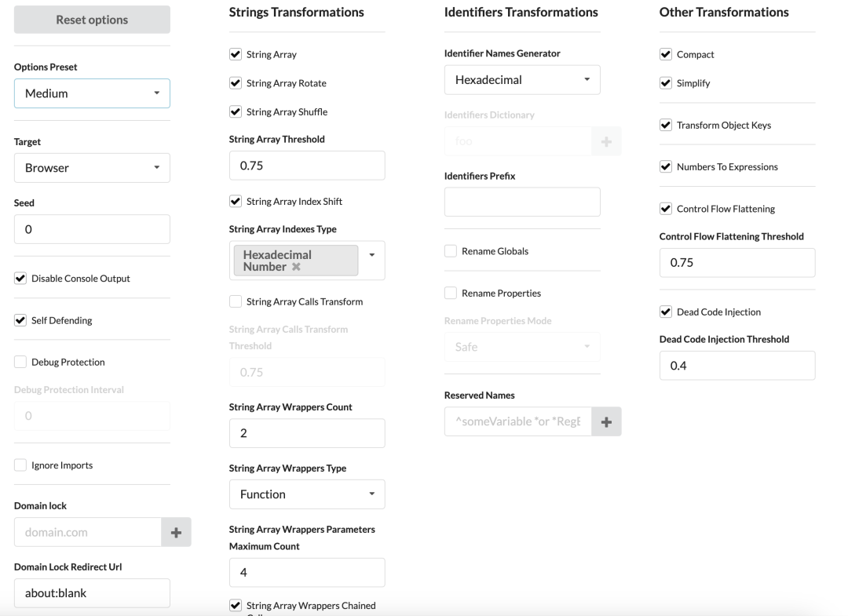Uncheck Disable Console Output
This screenshot has height=616, width=848.
[20, 279]
